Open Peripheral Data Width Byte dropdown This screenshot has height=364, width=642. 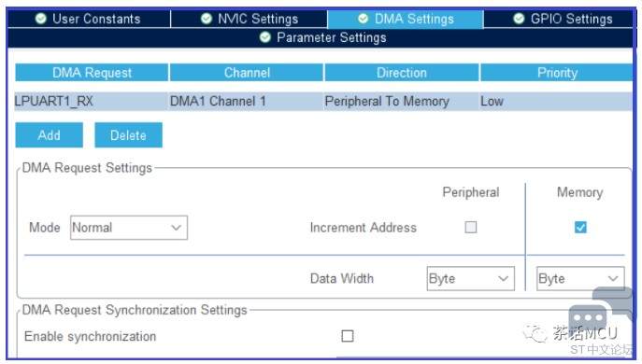470,278
